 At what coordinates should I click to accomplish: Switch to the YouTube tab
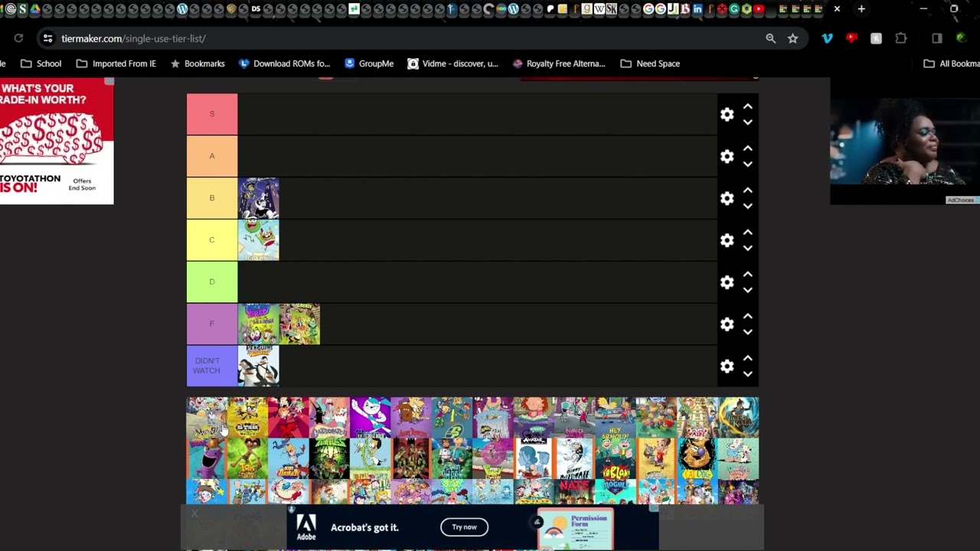[x=758, y=9]
